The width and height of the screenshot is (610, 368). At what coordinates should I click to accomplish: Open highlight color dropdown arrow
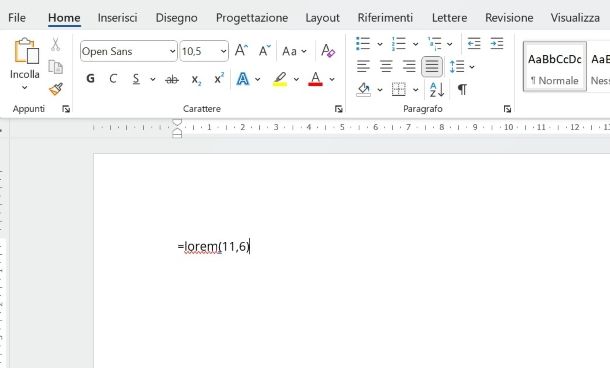pyautogui.click(x=296, y=79)
